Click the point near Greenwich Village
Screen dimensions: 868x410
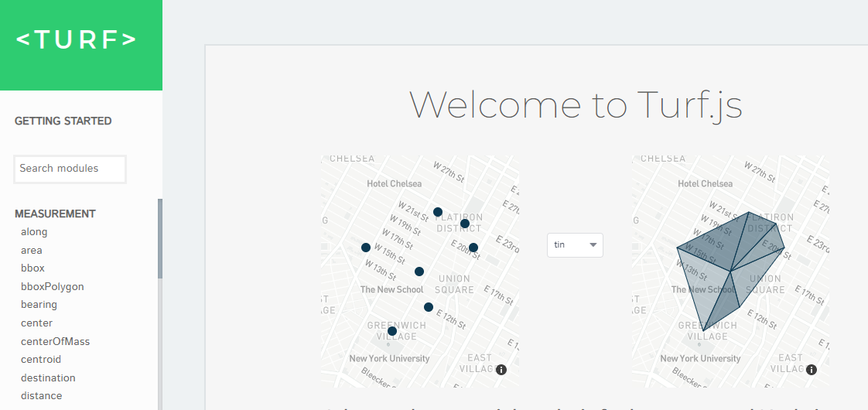392,331
